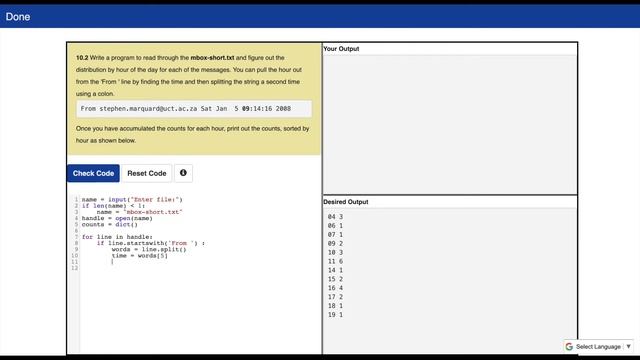Click code line name = "mbox-short.txt"
The height and width of the screenshot is (360, 640).
click(x=139, y=212)
